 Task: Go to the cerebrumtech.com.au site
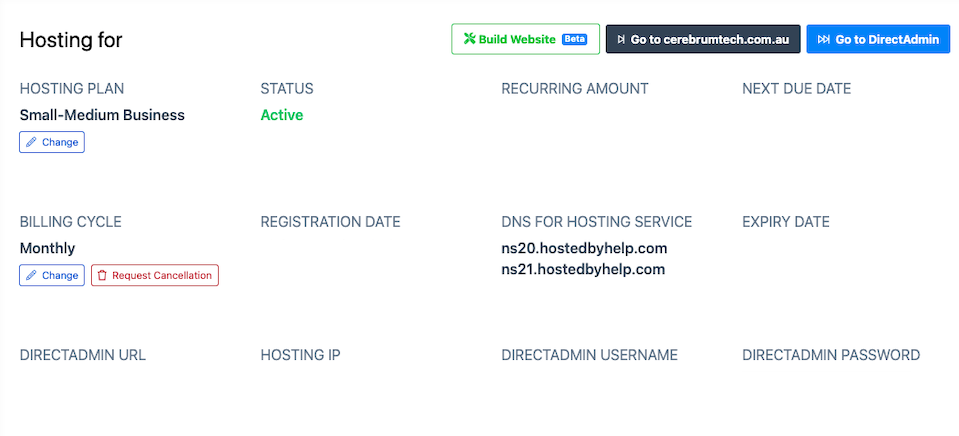[x=712, y=40]
